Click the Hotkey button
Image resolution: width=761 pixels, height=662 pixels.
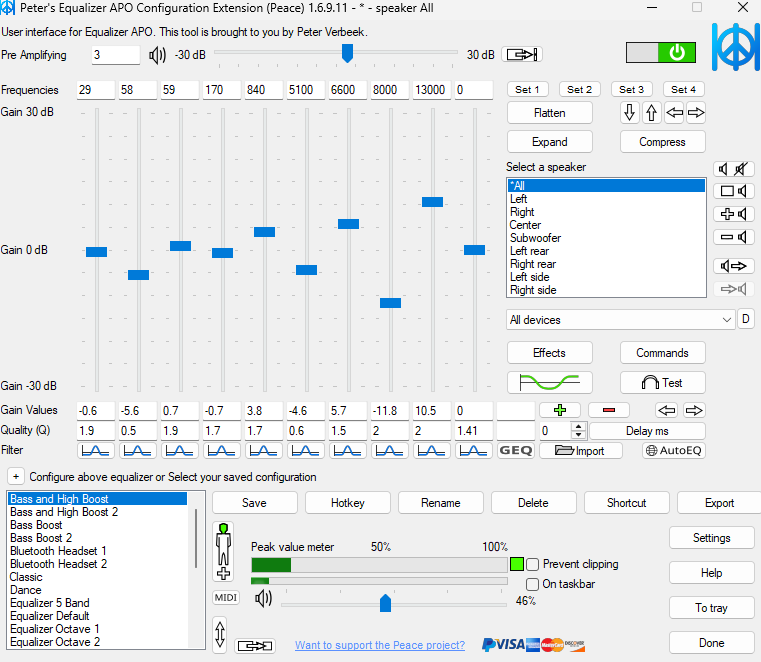347,503
